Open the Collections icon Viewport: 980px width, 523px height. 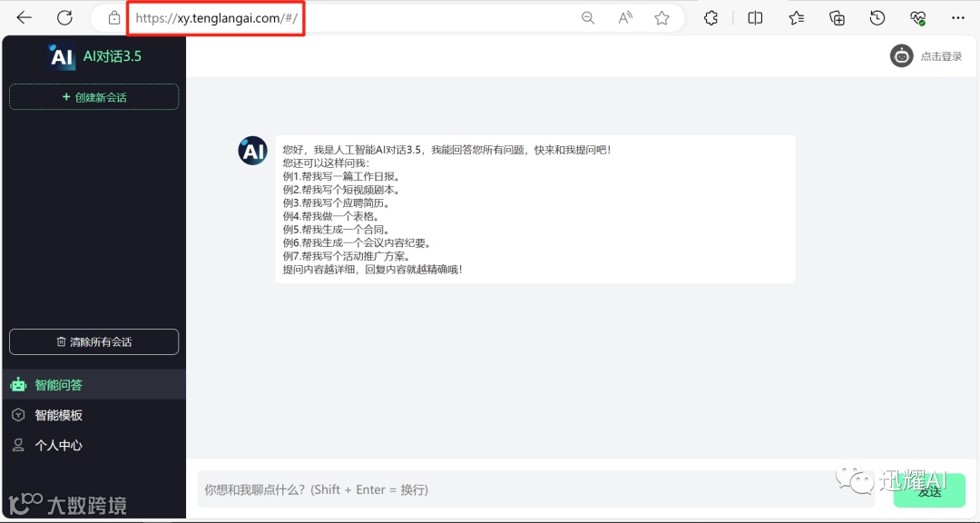[837, 18]
